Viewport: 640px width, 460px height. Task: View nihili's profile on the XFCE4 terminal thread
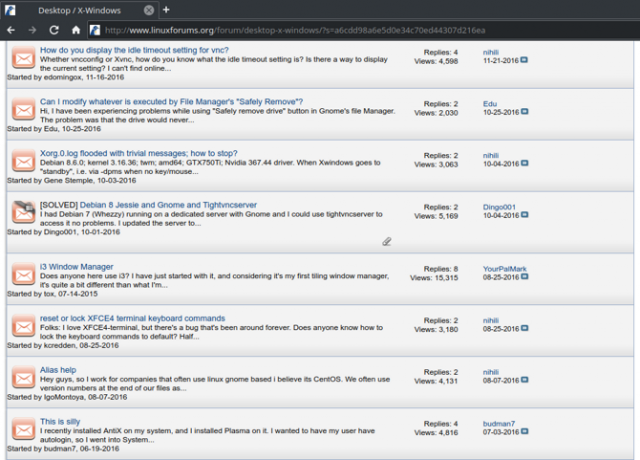tap(491, 320)
